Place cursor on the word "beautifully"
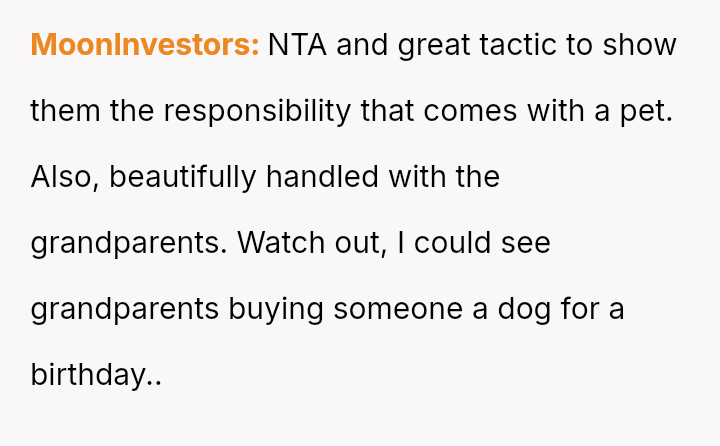720x446 pixels. click(183, 177)
